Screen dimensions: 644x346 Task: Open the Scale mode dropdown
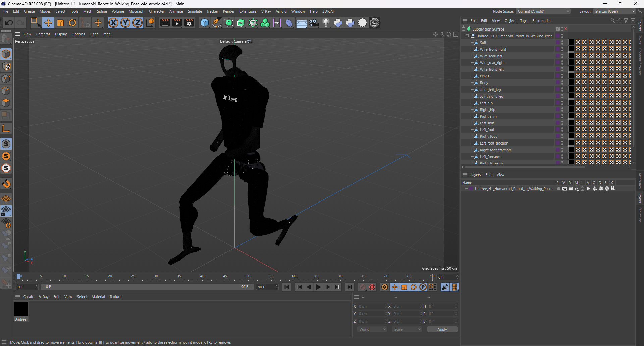tap(407, 329)
